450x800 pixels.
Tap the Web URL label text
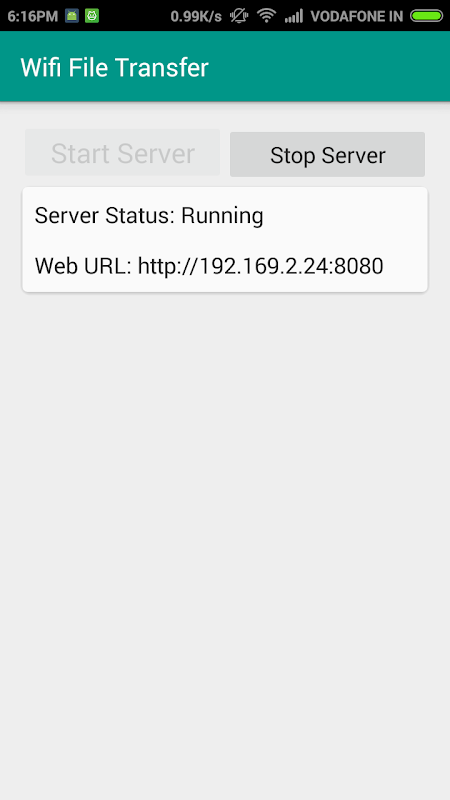pos(83,266)
